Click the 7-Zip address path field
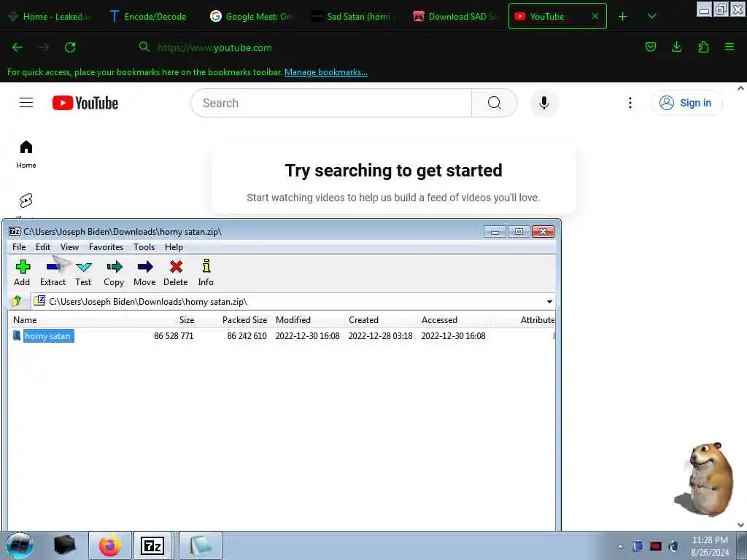The height and width of the screenshot is (560, 747). 293,302
